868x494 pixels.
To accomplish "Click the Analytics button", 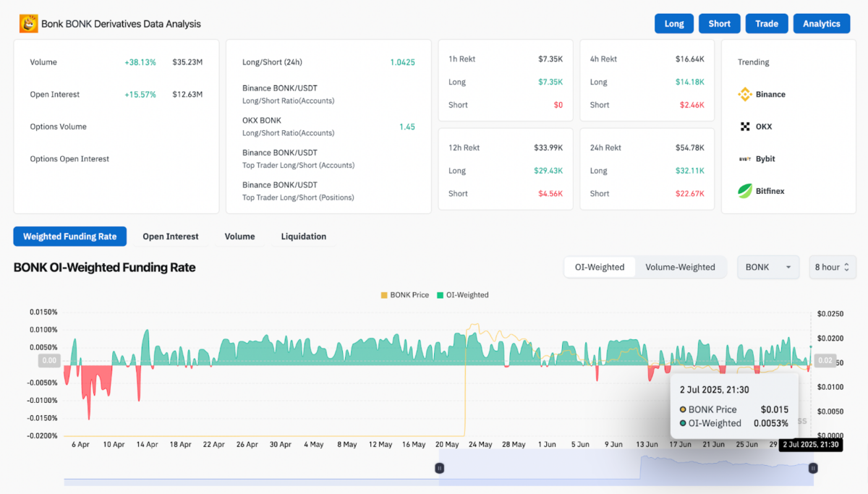I will point(821,24).
